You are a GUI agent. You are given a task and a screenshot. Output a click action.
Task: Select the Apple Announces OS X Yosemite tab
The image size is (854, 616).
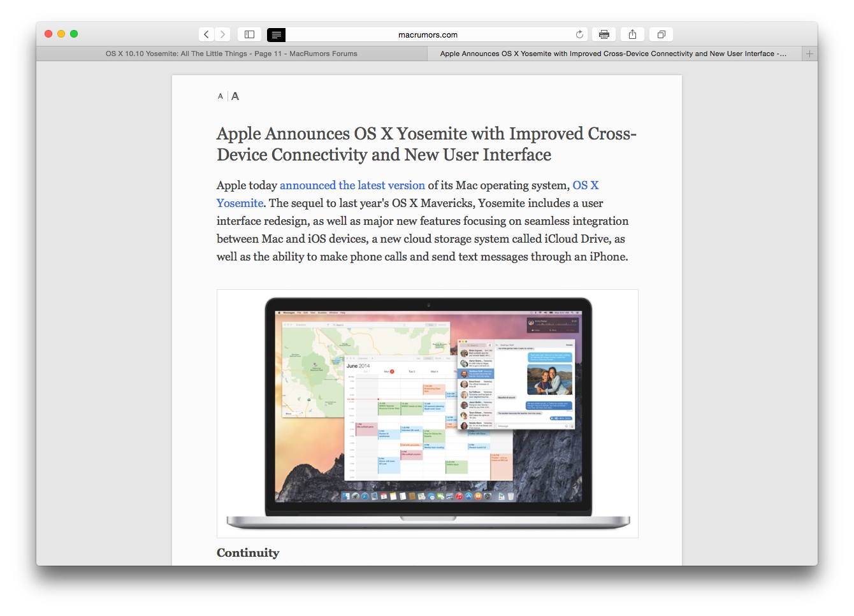614,54
